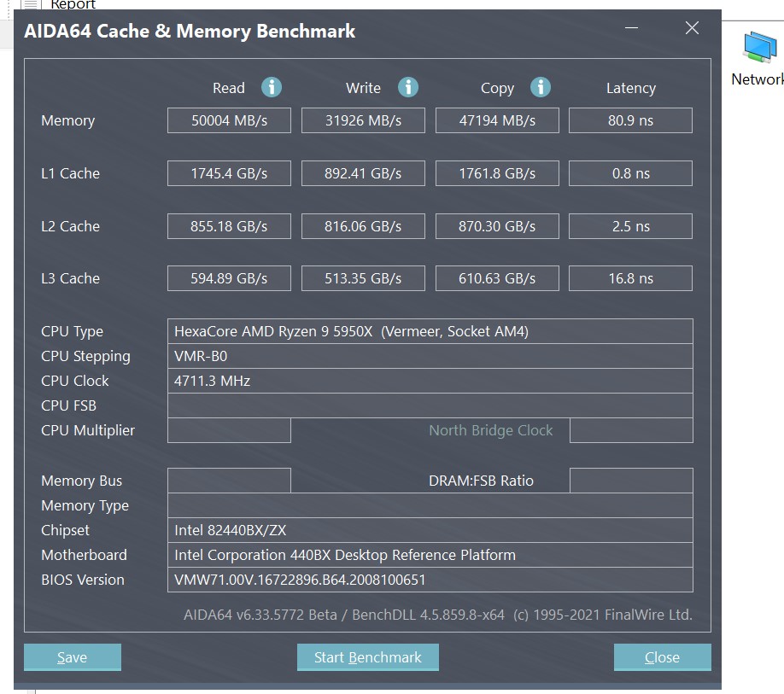Close the dialog with the X button

(692, 28)
